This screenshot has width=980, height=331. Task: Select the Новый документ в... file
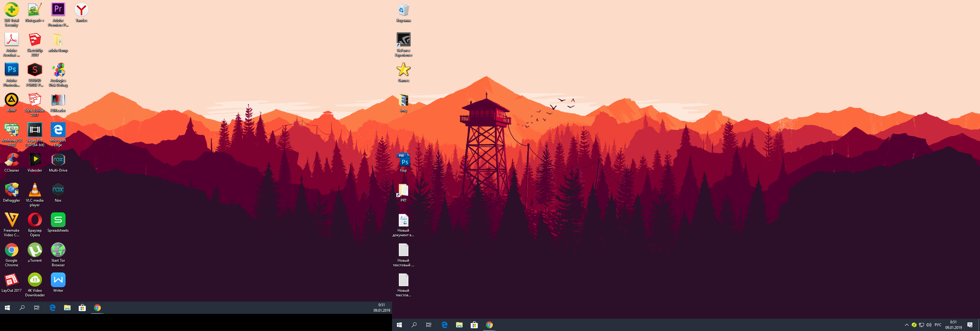403,225
